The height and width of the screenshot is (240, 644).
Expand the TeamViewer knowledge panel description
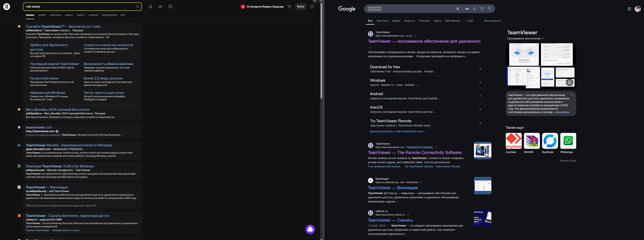pos(572,95)
